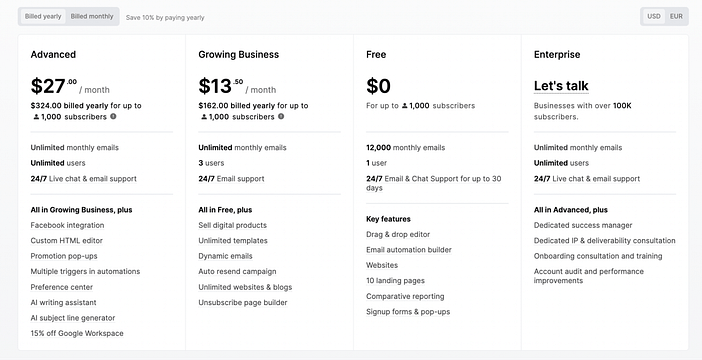Open AI writing assistant feature
The width and height of the screenshot is (702, 360).
[x=64, y=303]
